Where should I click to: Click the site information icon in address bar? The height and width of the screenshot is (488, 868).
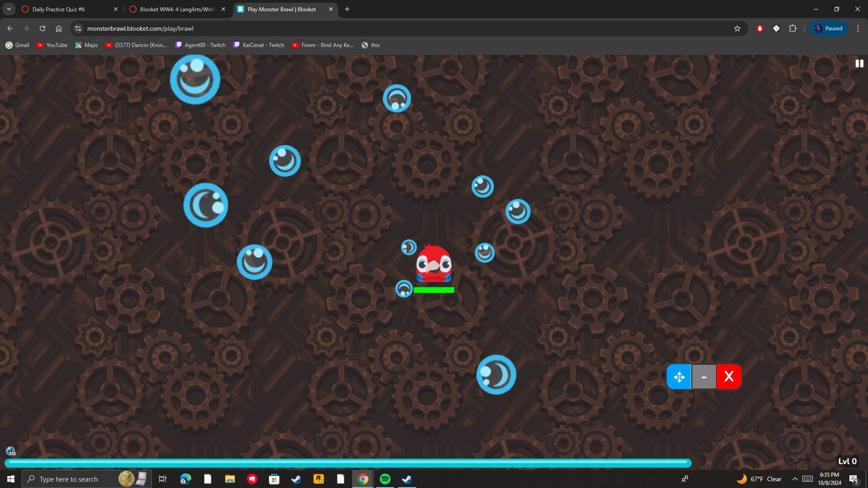[78, 28]
